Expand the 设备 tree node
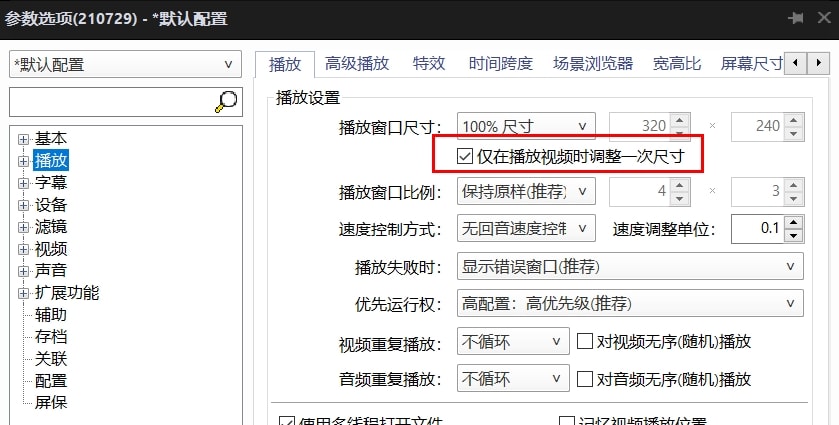This screenshot has height=425, width=839. 23,205
